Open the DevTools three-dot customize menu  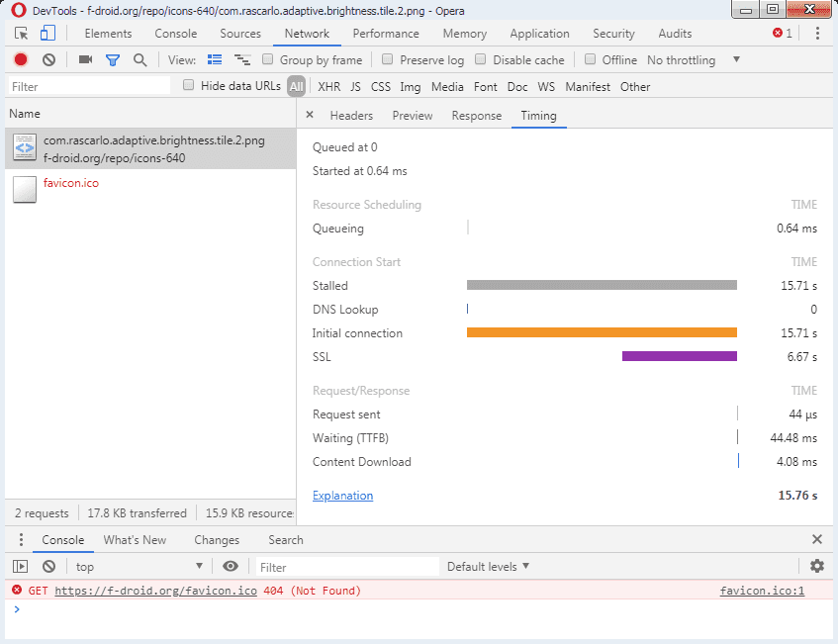(x=817, y=33)
